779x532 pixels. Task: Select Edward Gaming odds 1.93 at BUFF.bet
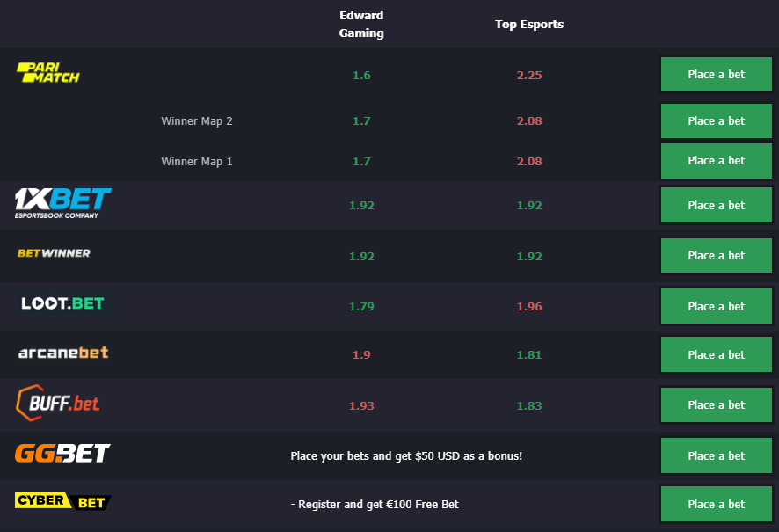(361, 406)
